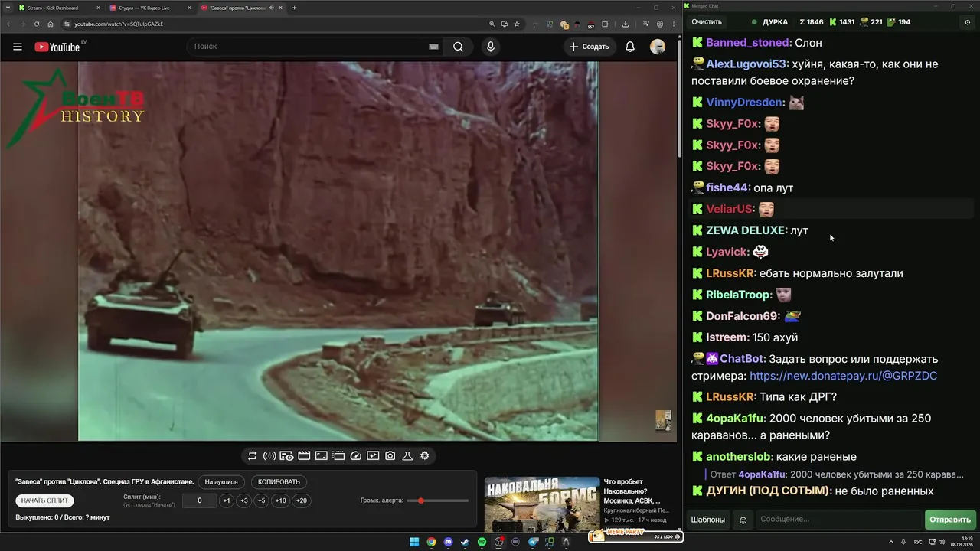Add +5 minutes to split

point(262,500)
